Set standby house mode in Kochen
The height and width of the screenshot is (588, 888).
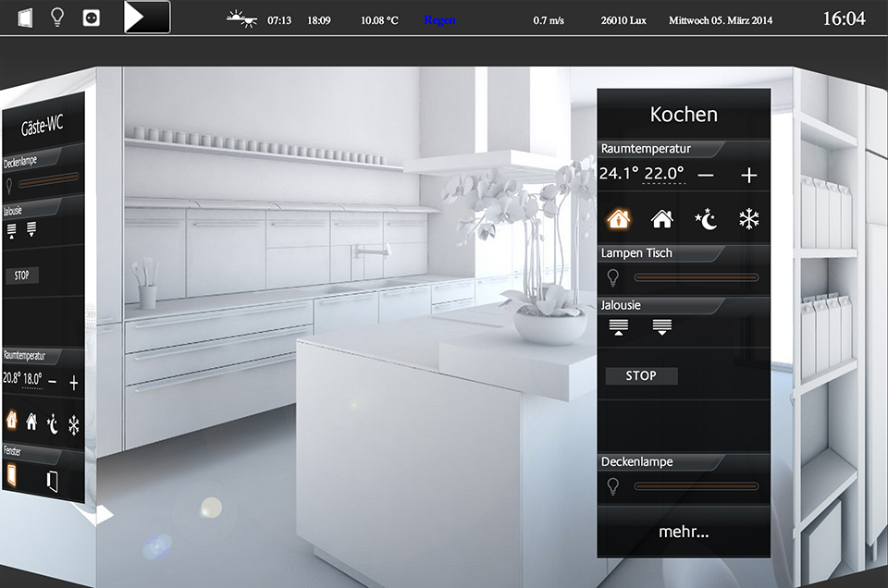[661, 219]
